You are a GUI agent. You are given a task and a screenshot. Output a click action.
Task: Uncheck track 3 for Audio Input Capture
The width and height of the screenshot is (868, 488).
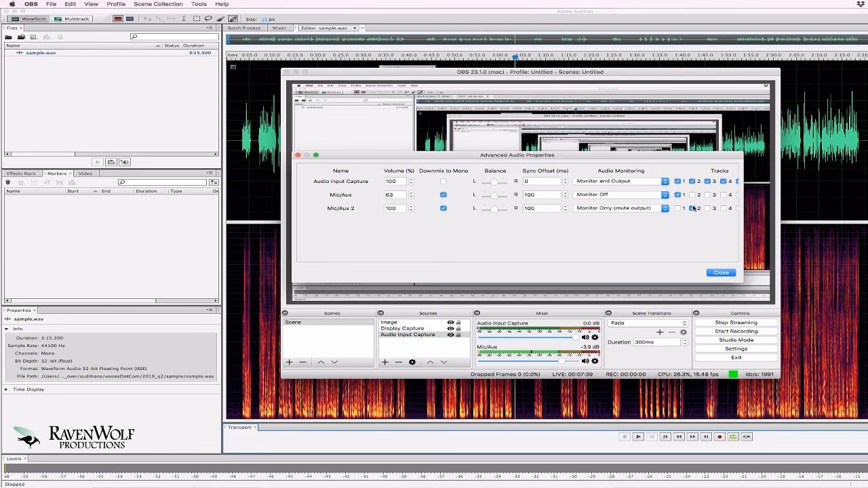(707, 182)
